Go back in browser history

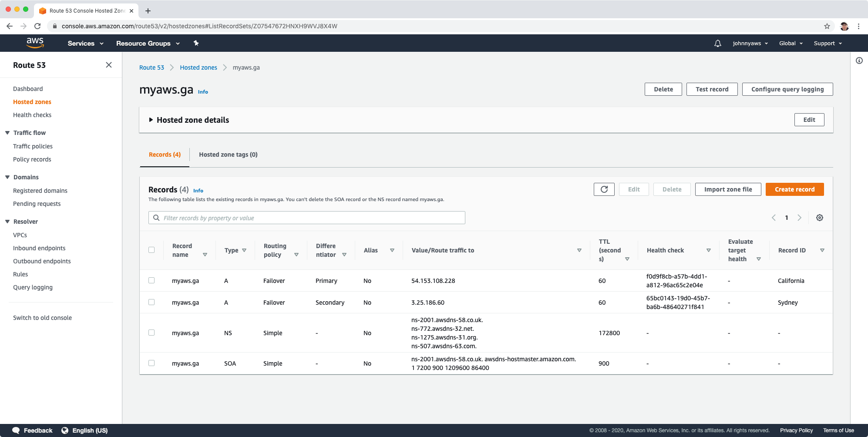pyautogui.click(x=10, y=26)
